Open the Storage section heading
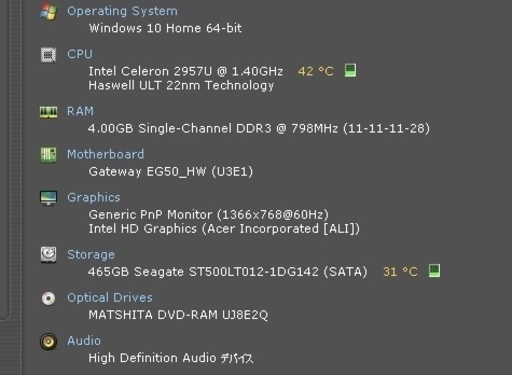The width and height of the screenshot is (512, 375). [x=91, y=255]
